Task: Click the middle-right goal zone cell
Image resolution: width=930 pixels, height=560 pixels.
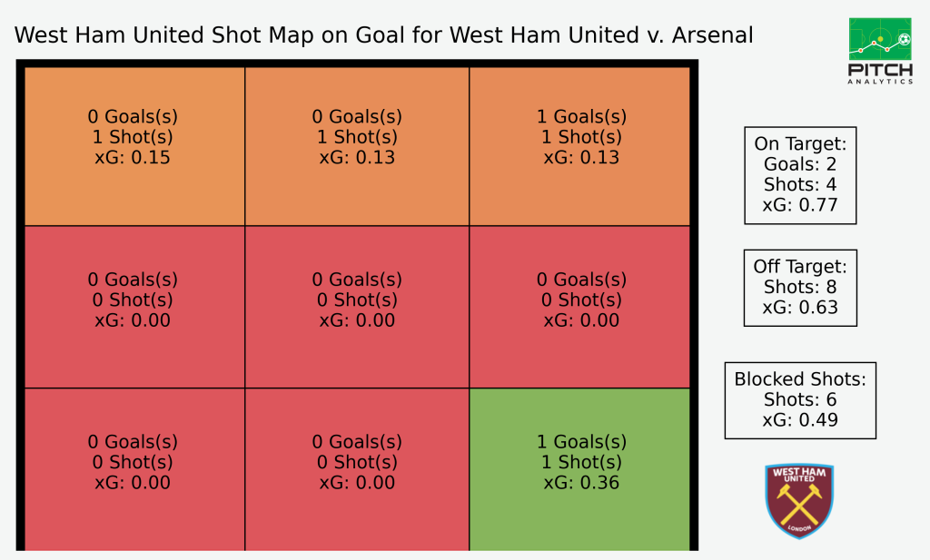Action: click(x=579, y=307)
